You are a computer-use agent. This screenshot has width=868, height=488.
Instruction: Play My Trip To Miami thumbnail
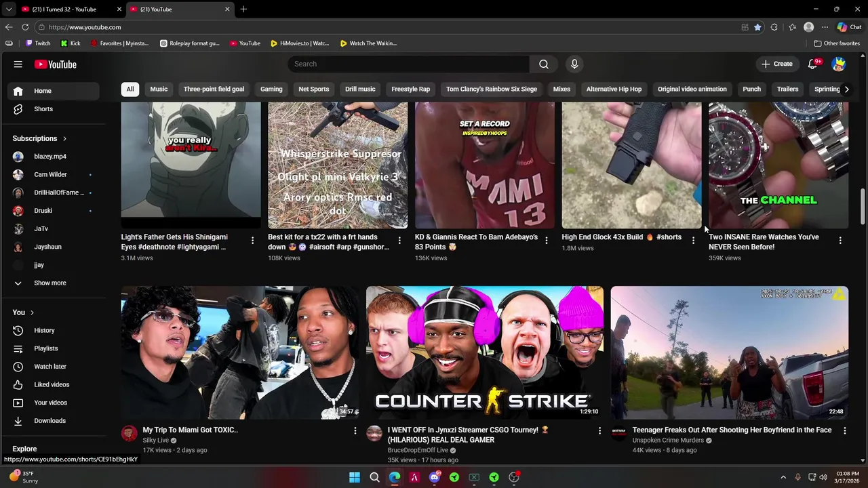239,352
